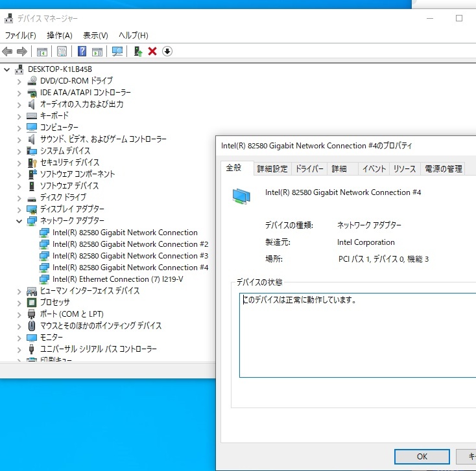
Task: Click inside the デバイスの状態 text box
Action: (x=357, y=335)
